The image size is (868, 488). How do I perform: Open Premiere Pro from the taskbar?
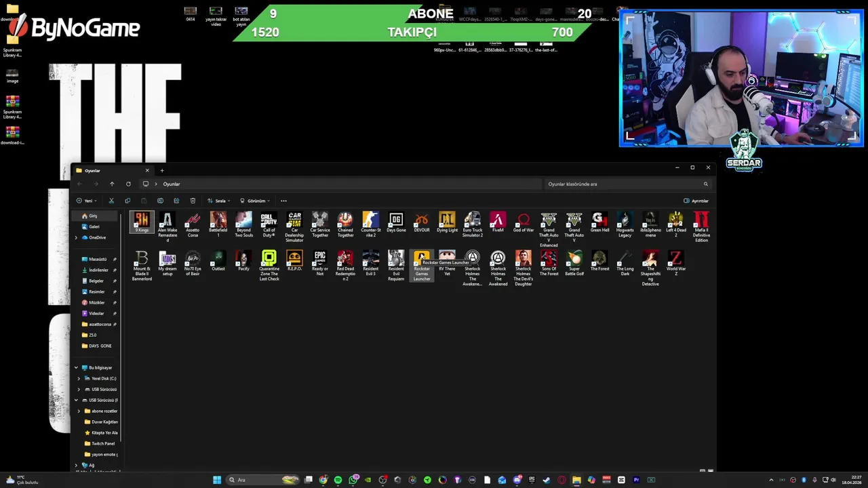click(x=636, y=480)
